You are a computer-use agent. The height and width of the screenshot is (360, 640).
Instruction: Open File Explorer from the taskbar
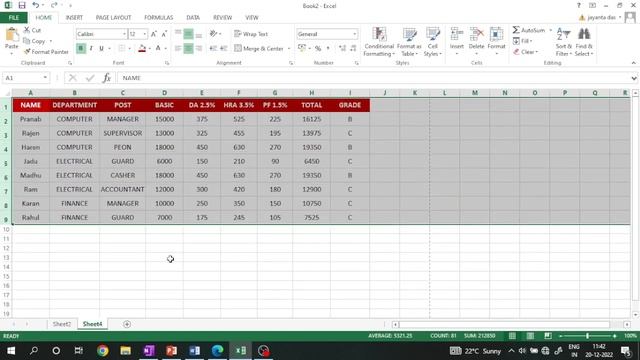coord(125,351)
